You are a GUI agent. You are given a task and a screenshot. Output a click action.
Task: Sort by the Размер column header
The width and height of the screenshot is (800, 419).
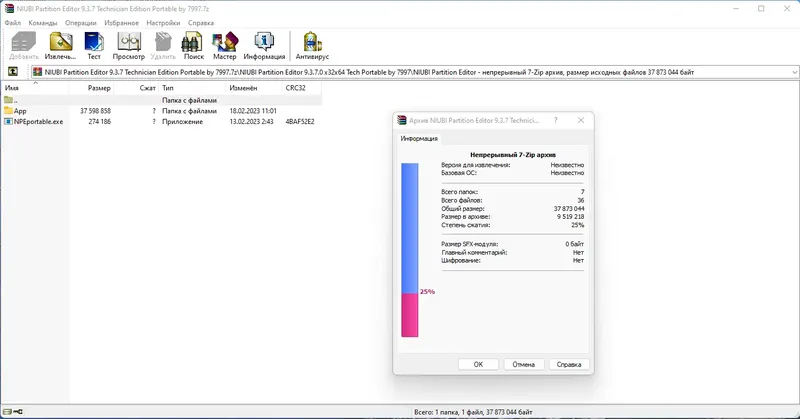coord(91,88)
